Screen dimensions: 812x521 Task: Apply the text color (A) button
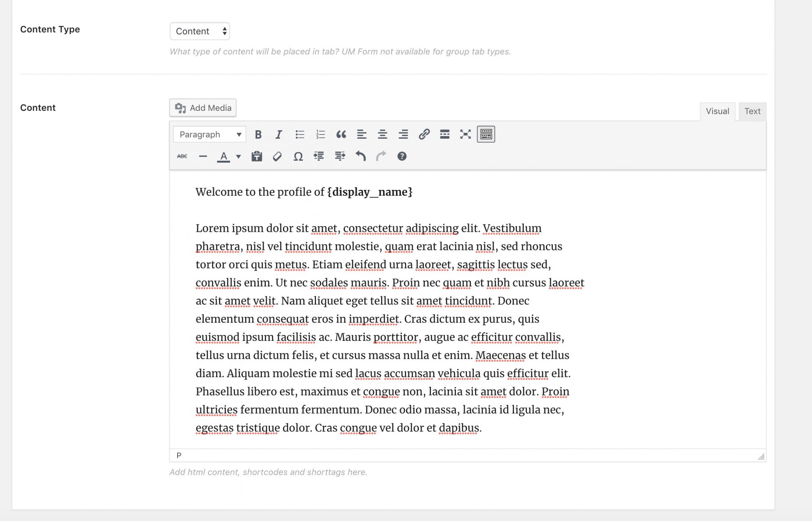(x=223, y=156)
